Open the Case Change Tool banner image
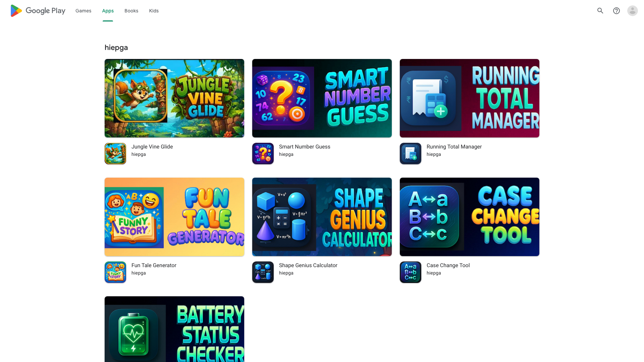This screenshot has height=362, width=644. coord(470,217)
